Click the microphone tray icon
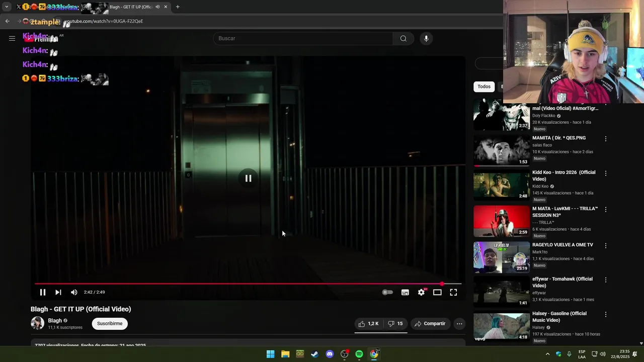This screenshot has width=644, height=362. click(569, 354)
